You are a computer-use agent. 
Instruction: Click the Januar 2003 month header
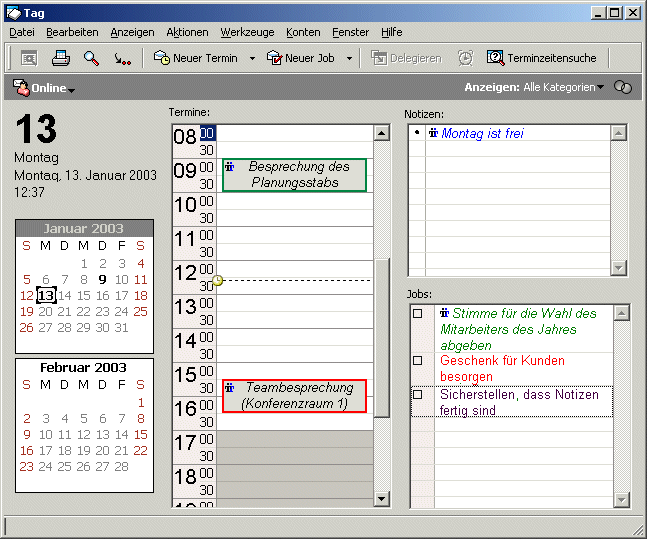[x=84, y=228]
